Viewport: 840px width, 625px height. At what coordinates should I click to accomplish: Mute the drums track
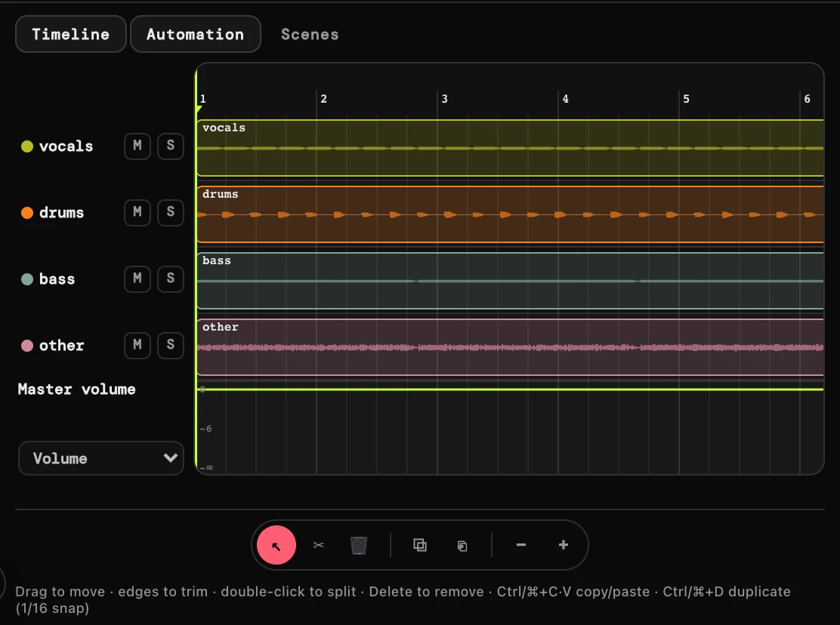pyautogui.click(x=137, y=212)
